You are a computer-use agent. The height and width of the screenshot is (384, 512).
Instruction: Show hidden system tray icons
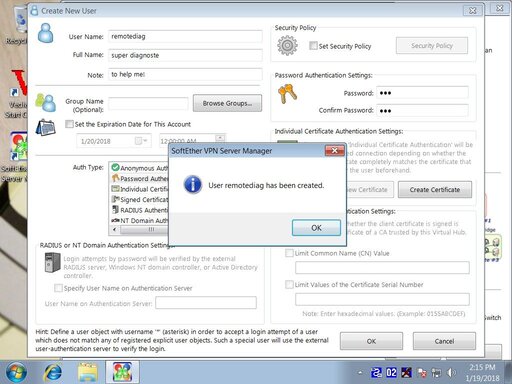(x=360, y=372)
